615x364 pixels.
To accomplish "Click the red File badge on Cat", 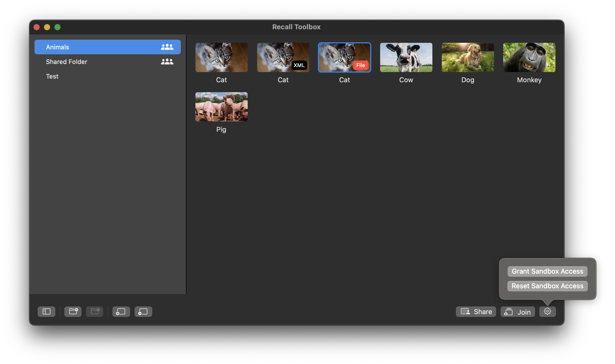I will pyautogui.click(x=361, y=65).
